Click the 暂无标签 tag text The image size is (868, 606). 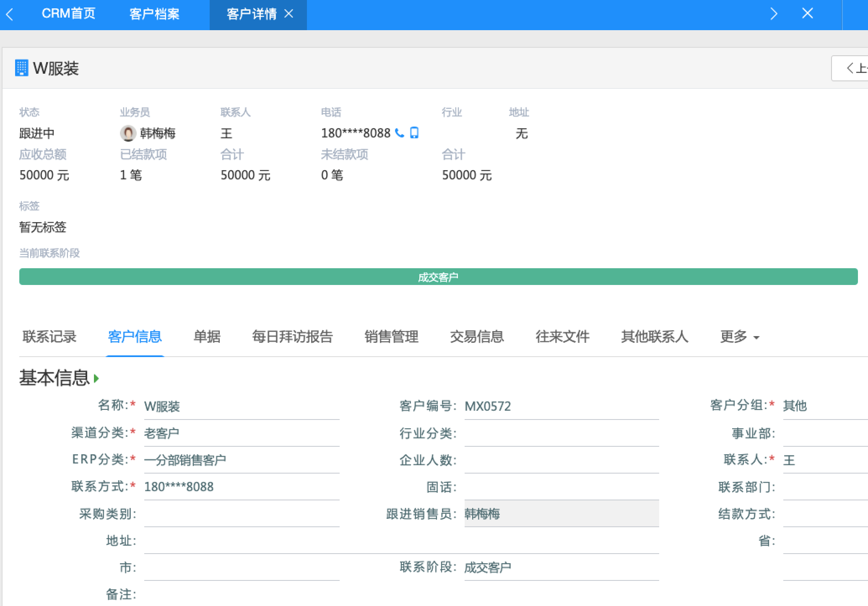click(43, 227)
